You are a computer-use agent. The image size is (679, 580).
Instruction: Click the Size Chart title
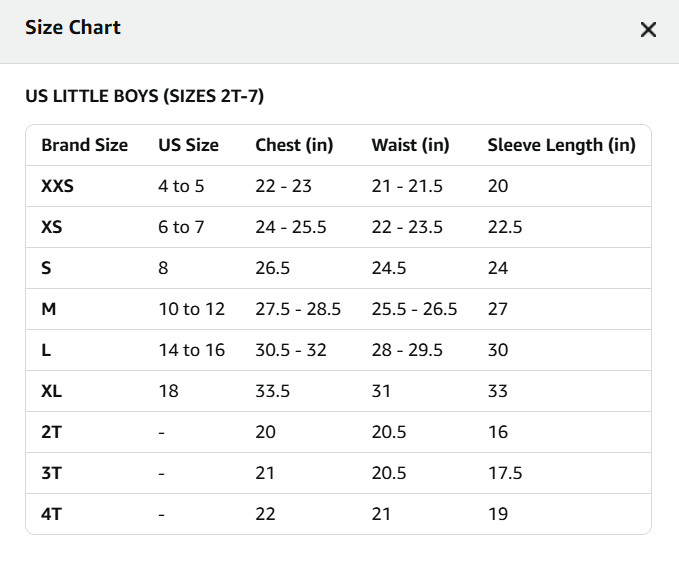(72, 28)
